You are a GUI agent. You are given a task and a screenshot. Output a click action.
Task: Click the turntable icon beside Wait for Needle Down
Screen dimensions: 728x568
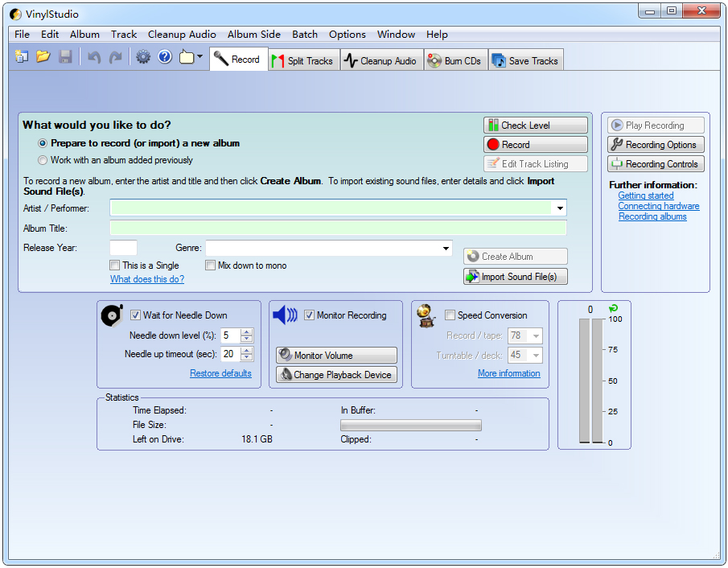pyautogui.click(x=112, y=316)
